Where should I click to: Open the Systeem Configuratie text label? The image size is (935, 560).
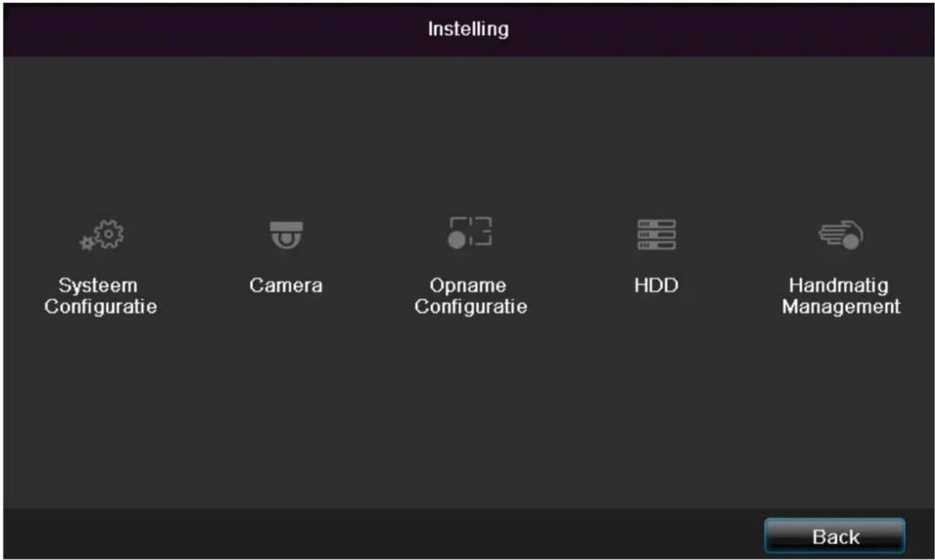point(100,296)
